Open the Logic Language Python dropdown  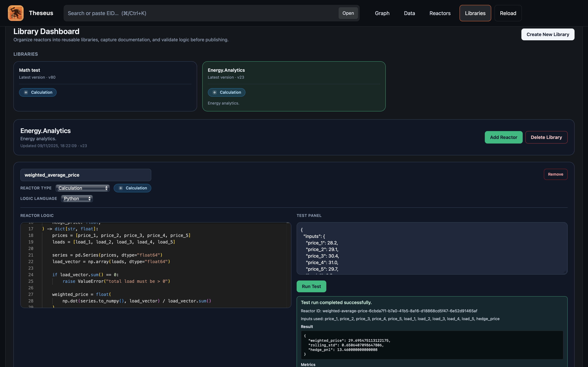[x=77, y=199]
